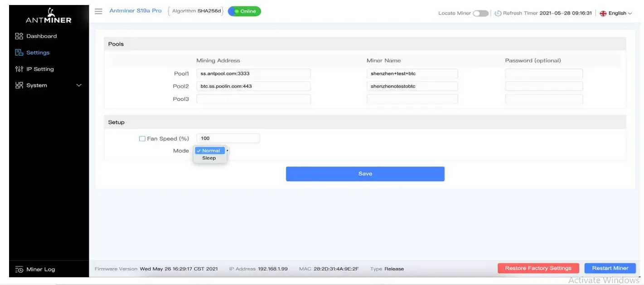The image size is (644, 285).
Task: Click the Restart Miner button
Action: (x=609, y=268)
